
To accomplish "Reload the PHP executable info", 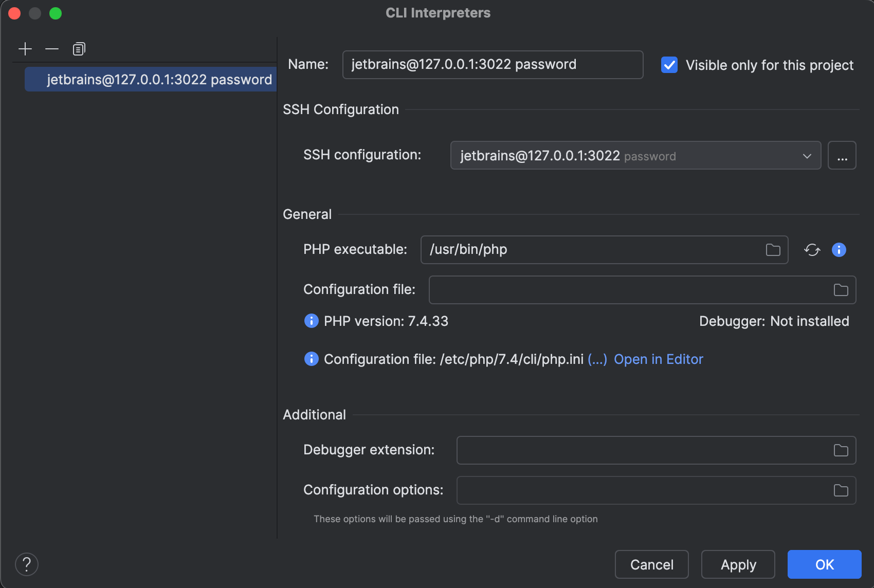I will tap(812, 250).
